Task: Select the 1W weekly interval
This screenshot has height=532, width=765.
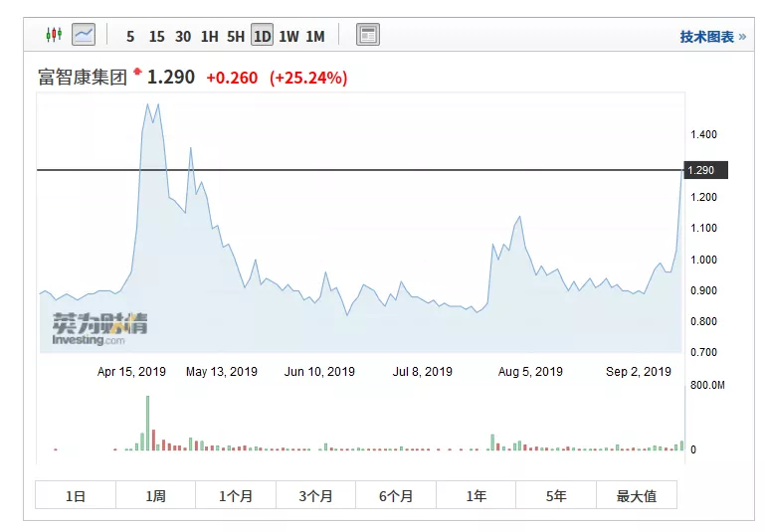Action: [x=288, y=37]
